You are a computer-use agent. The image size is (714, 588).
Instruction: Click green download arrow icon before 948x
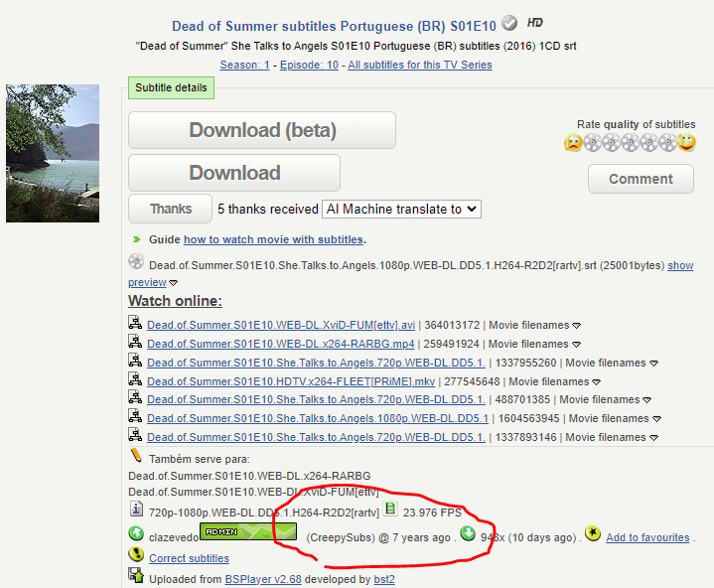pos(468,533)
